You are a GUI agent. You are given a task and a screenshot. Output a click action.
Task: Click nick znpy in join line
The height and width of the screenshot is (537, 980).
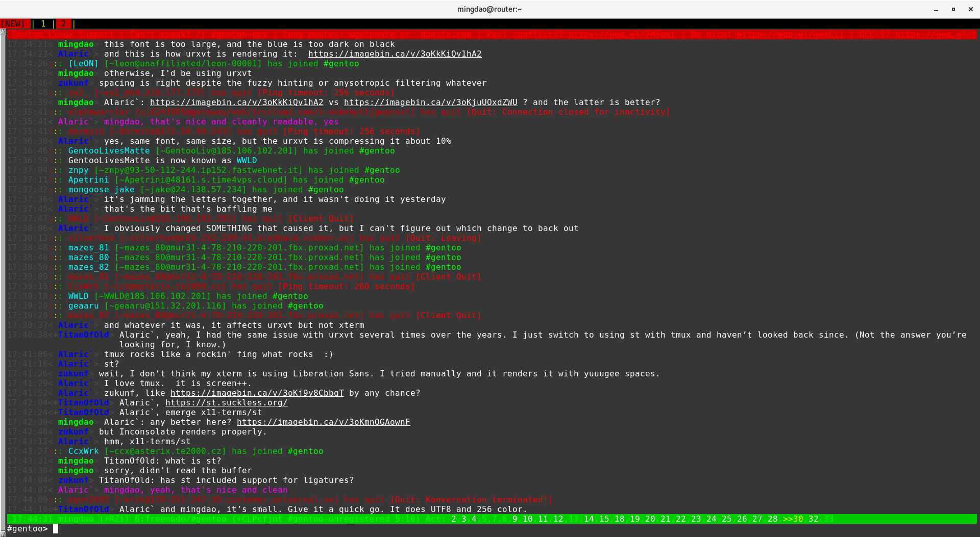pyautogui.click(x=79, y=170)
